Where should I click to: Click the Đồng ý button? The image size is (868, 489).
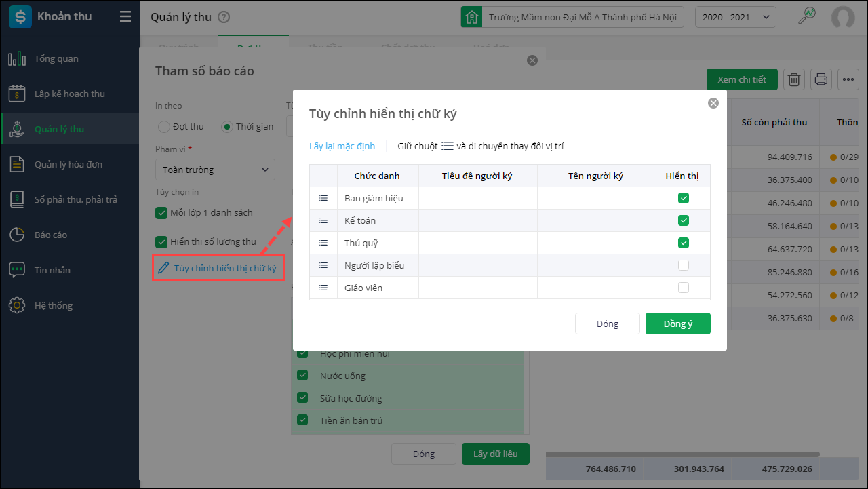(677, 324)
